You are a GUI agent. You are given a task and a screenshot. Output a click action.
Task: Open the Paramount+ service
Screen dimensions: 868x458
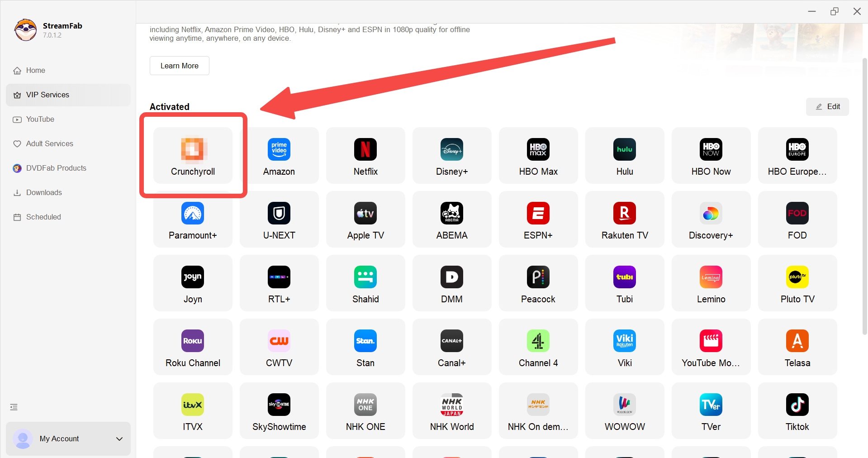(193, 219)
